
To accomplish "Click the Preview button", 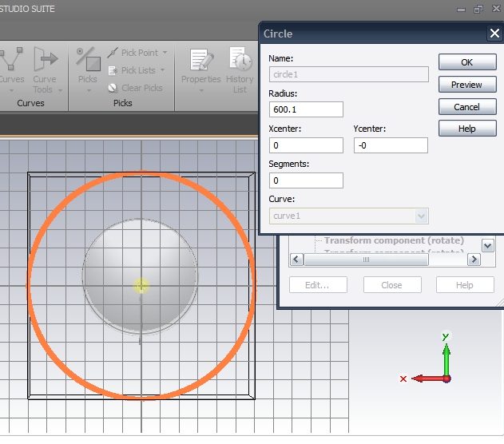I will 466,85.
